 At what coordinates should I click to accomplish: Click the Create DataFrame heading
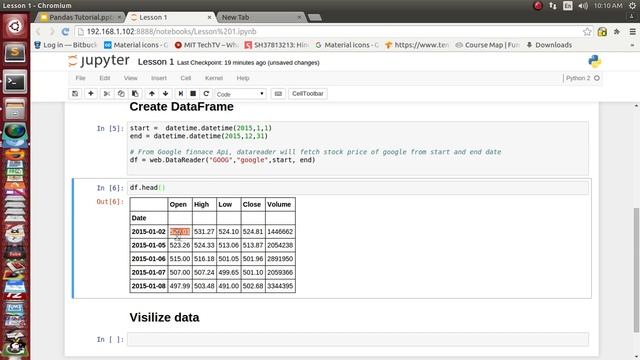coord(182,107)
